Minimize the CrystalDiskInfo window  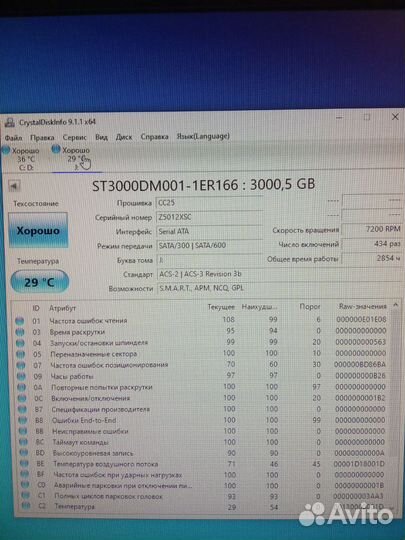pyautogui.click(x=339, y=118)
